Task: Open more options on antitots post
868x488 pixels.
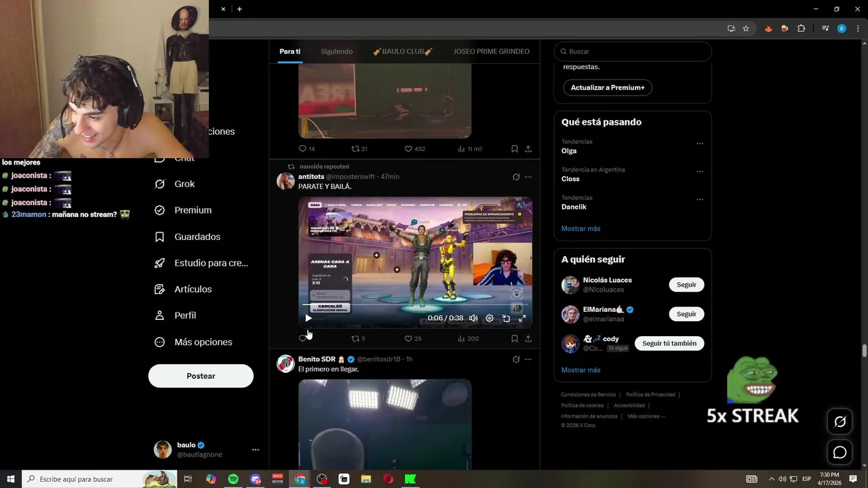Action: tap(528, 177)
